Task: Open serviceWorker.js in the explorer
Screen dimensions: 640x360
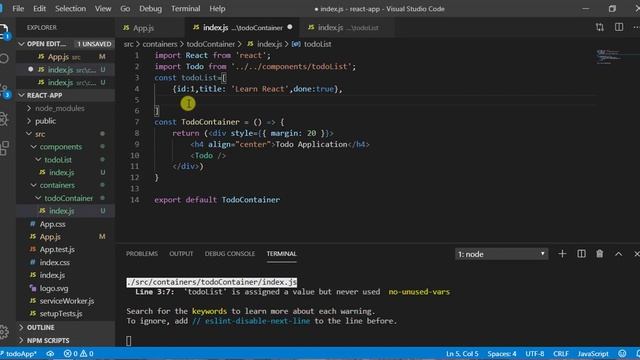Action: 67,301
